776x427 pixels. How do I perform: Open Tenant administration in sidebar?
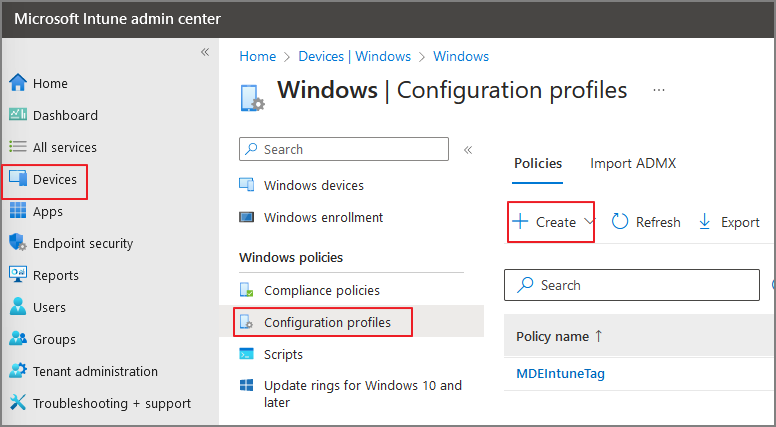[96, 371]
